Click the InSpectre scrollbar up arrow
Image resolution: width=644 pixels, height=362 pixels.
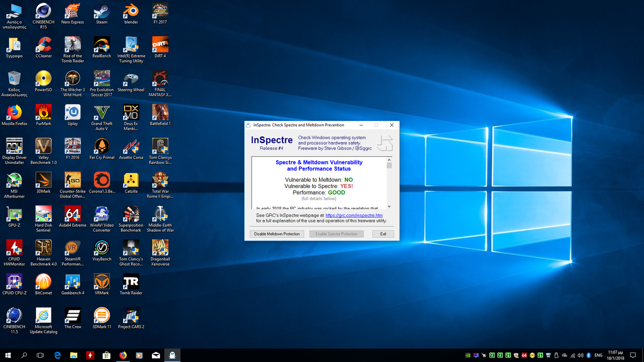point(389,160)
